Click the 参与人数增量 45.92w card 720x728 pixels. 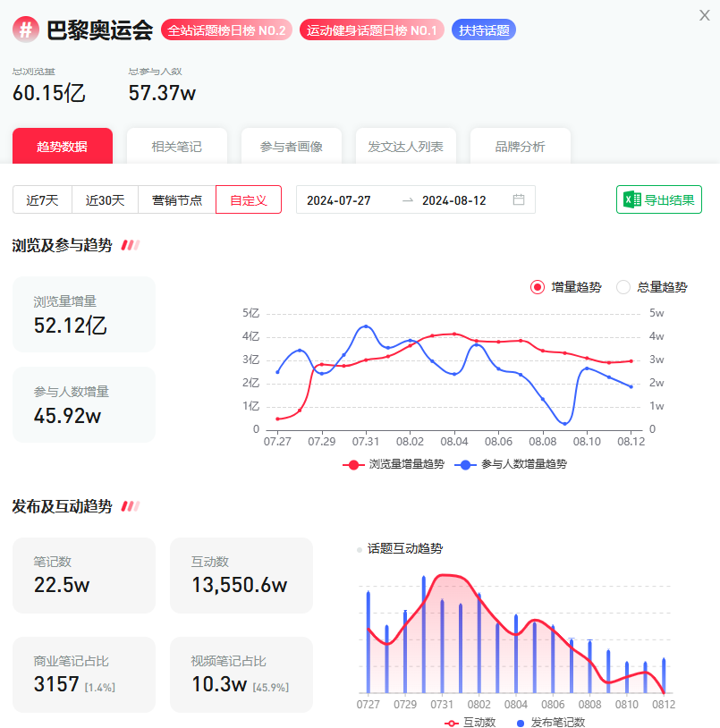coord(84,404)
